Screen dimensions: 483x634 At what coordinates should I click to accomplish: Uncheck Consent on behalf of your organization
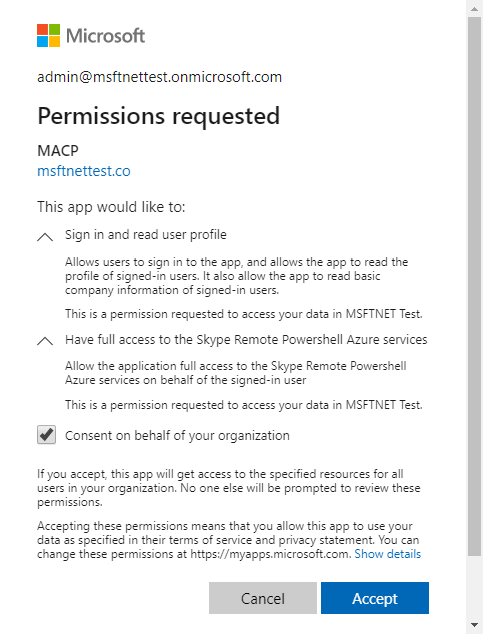click(46, 435)
